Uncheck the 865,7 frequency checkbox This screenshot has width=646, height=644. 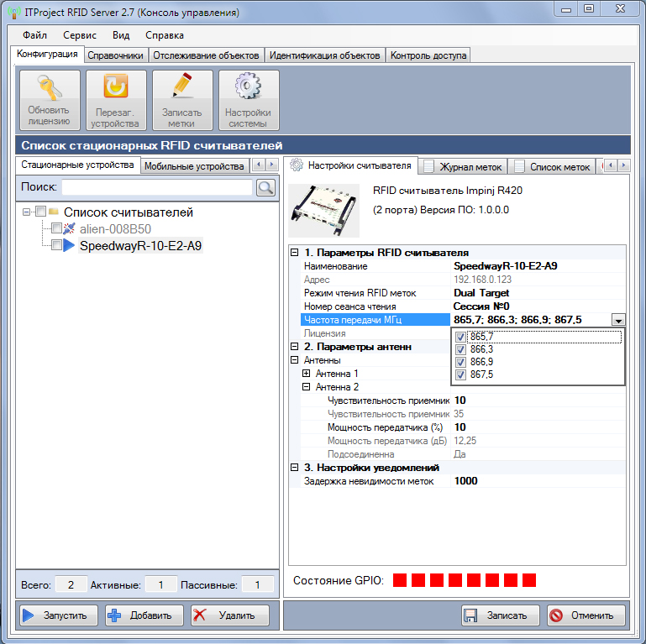[x=460, y=337]
